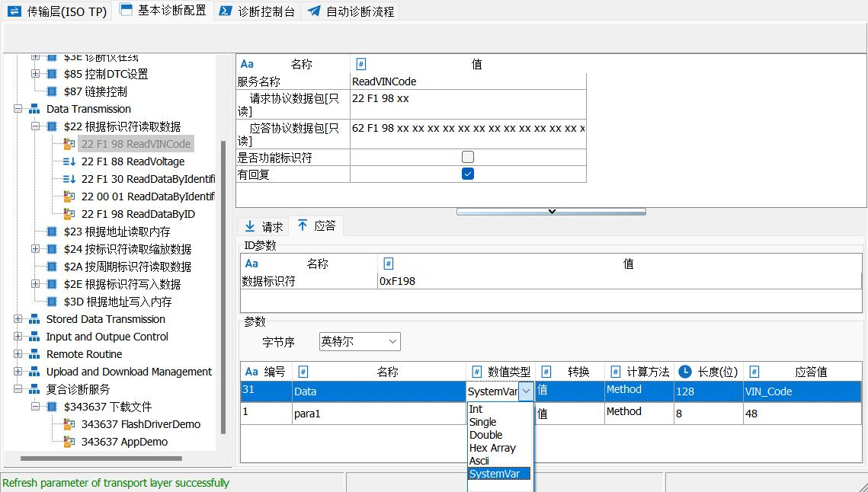Click the 长度(位) clock icon header
Viewport: 868px width, 492px height.
685,372
